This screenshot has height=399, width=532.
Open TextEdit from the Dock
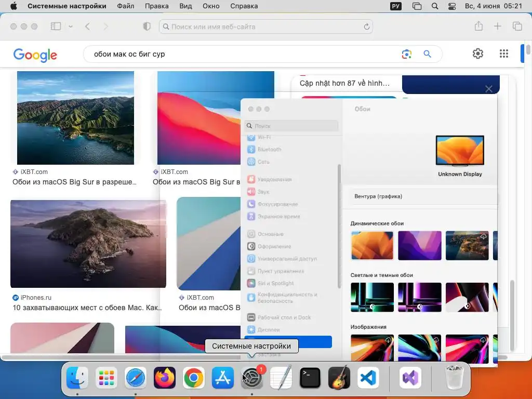(281, 378)
